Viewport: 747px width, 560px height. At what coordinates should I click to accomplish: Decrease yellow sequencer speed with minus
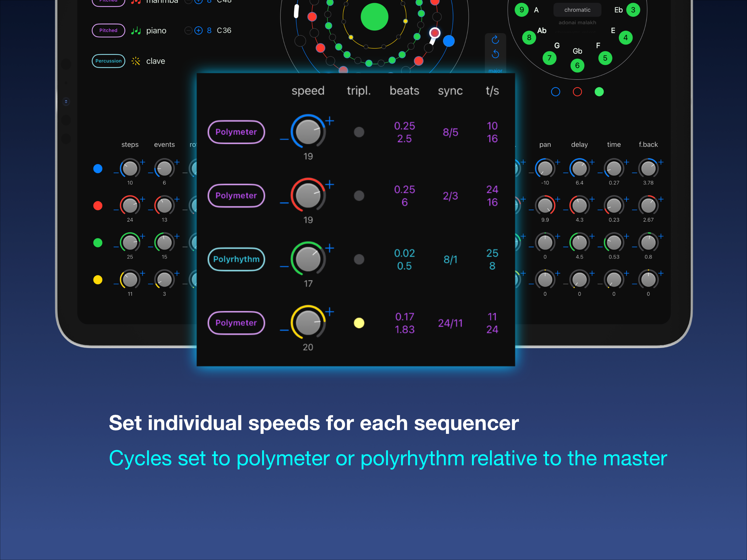point(284,330)
